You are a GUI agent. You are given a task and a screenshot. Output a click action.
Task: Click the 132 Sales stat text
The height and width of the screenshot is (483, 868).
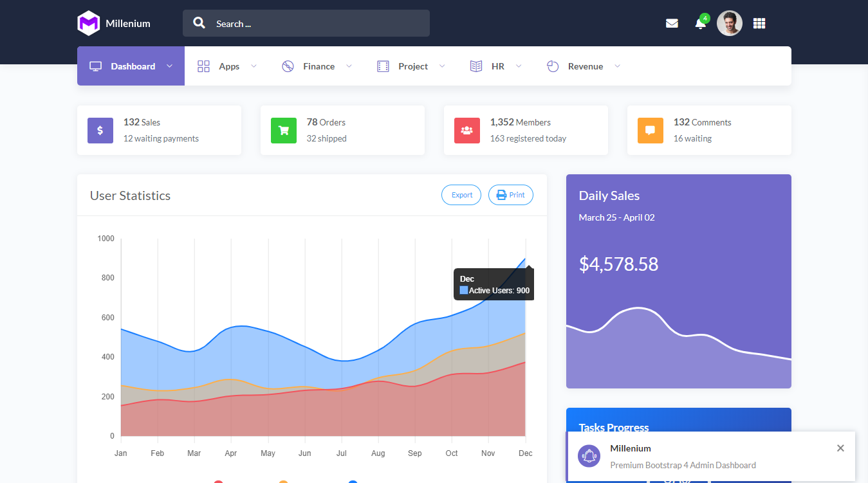coord(142,122)
